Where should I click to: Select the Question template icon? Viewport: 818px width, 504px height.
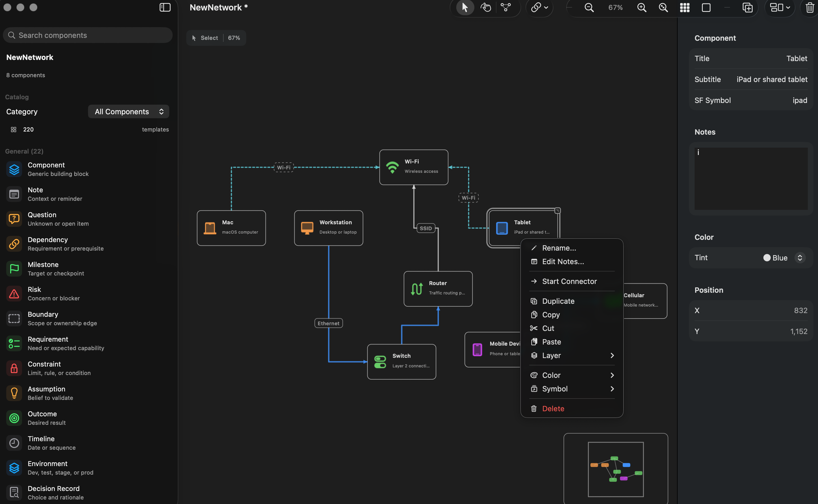coord(14,219)
